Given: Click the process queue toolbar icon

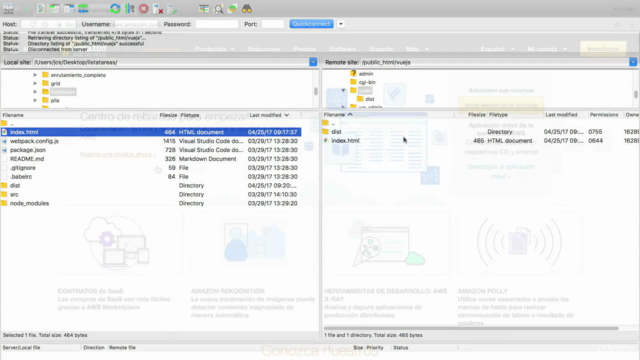Looking at the screenshot, I should coord(129,9).
